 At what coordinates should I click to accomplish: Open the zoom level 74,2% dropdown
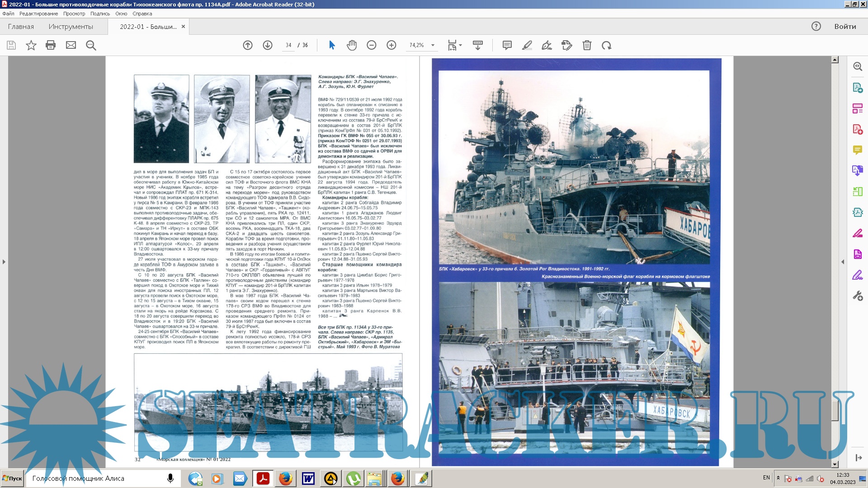click(x=433, y=45)
